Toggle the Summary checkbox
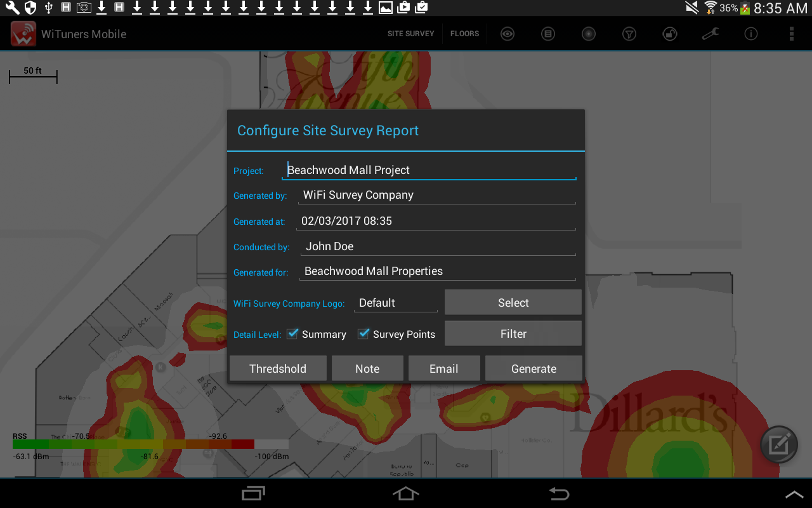This screenshot has width=812, height=508. coord(292,333)
